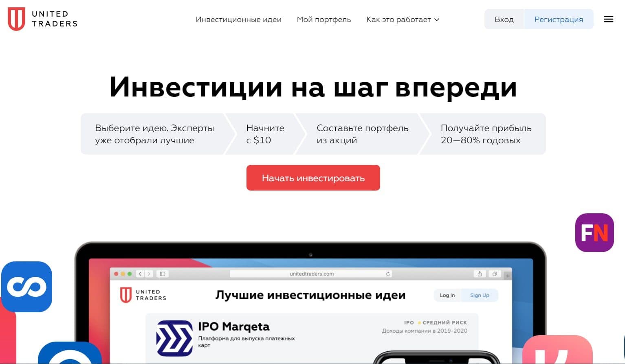This screenshot has width=625, height=364.
Task: Click the forward arrow in mockup browser
Action: tap(149, 274)
